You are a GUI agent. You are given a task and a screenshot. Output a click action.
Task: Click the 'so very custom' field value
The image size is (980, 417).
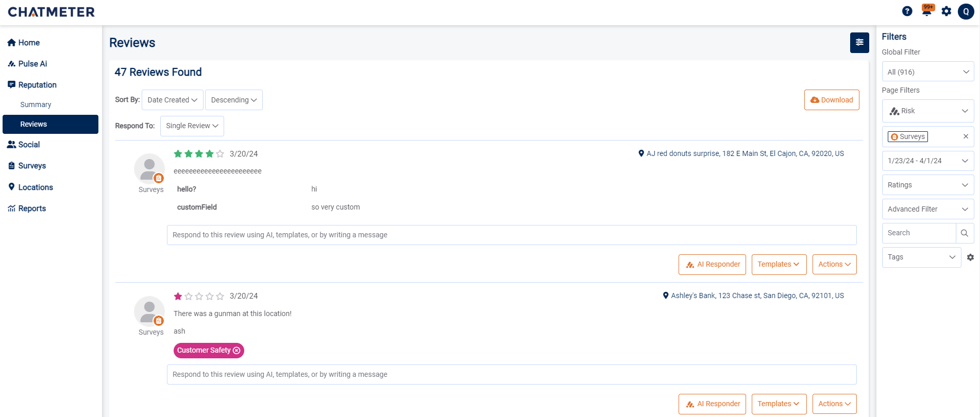[x=335, y=207]
